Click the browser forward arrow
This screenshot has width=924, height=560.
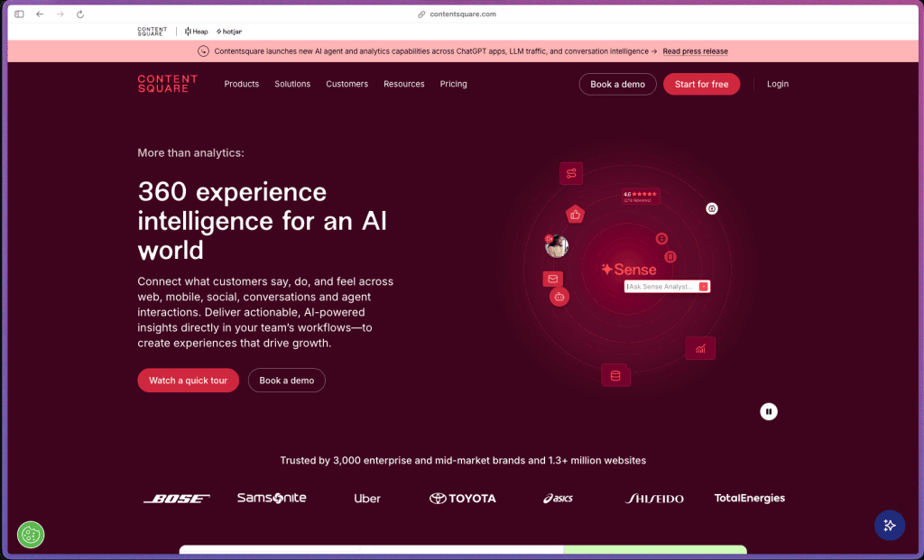click(x=60, y=14)
